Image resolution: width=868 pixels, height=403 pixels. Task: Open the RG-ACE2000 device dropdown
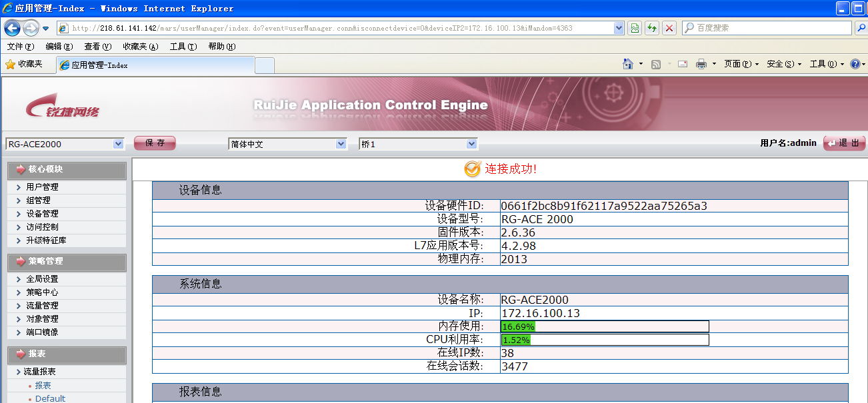tap(65, 144)
